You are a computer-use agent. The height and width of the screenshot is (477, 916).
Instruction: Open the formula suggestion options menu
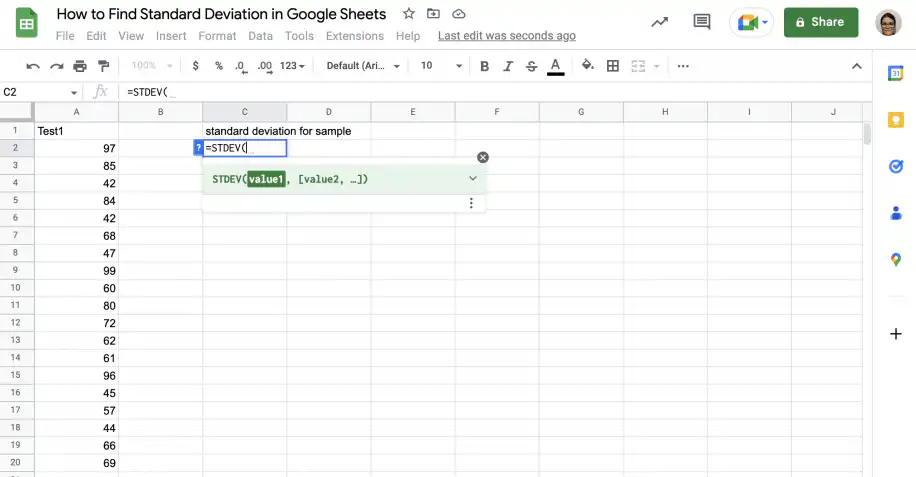[x=471, y=203]
